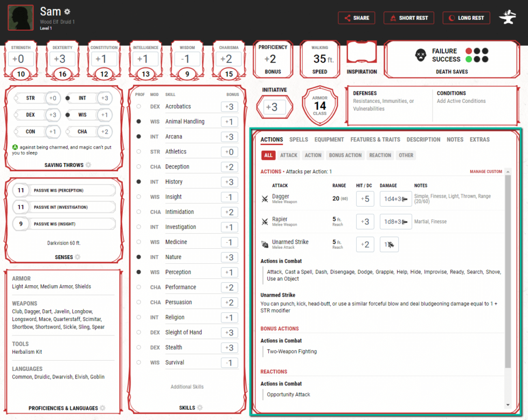This screenshot has height=420, width=528.
Task: Open Proficiencies & Languages gear icon
Action: click(102, 408)
